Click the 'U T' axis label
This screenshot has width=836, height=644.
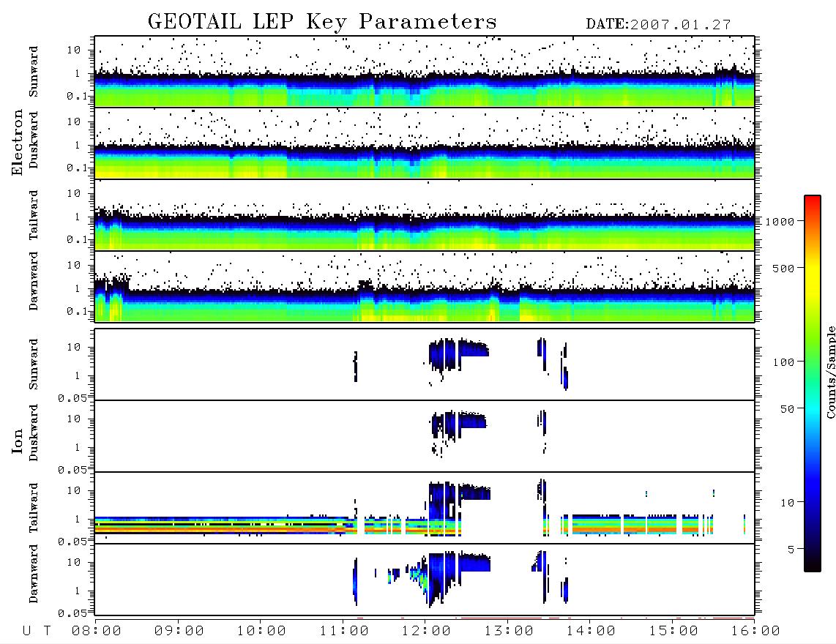[37, 632]
